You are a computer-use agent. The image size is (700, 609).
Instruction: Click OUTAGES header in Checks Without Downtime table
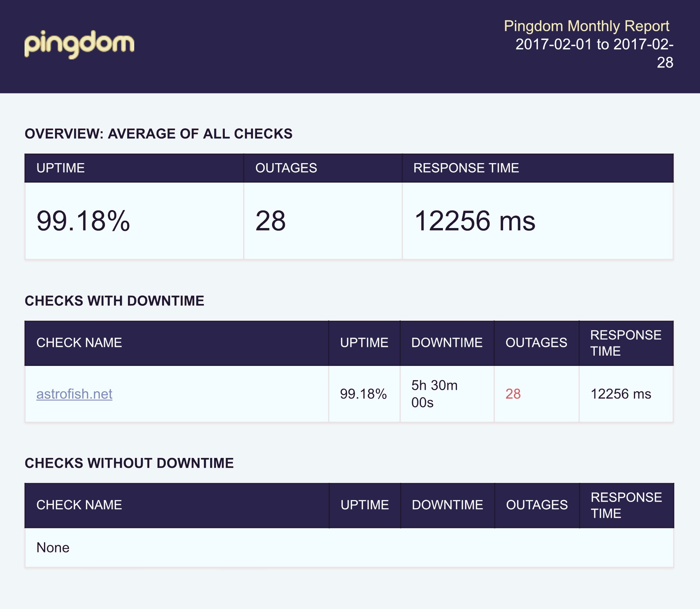pos(537,505)
